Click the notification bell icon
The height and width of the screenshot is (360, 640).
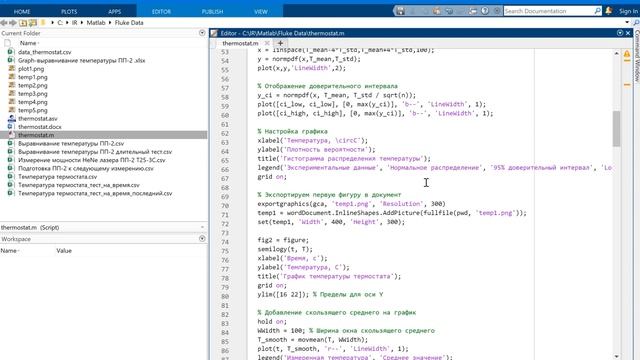pyautogui.click(x=609, y=11)
